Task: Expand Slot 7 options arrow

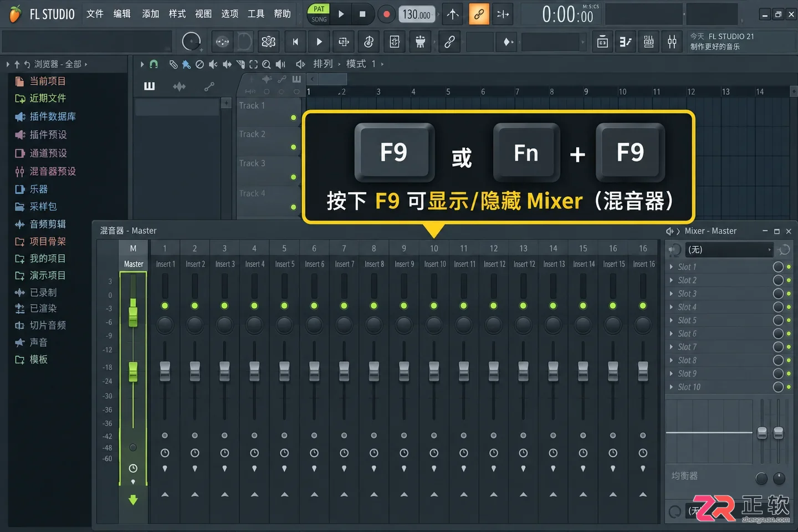Action: click(671, 347)
